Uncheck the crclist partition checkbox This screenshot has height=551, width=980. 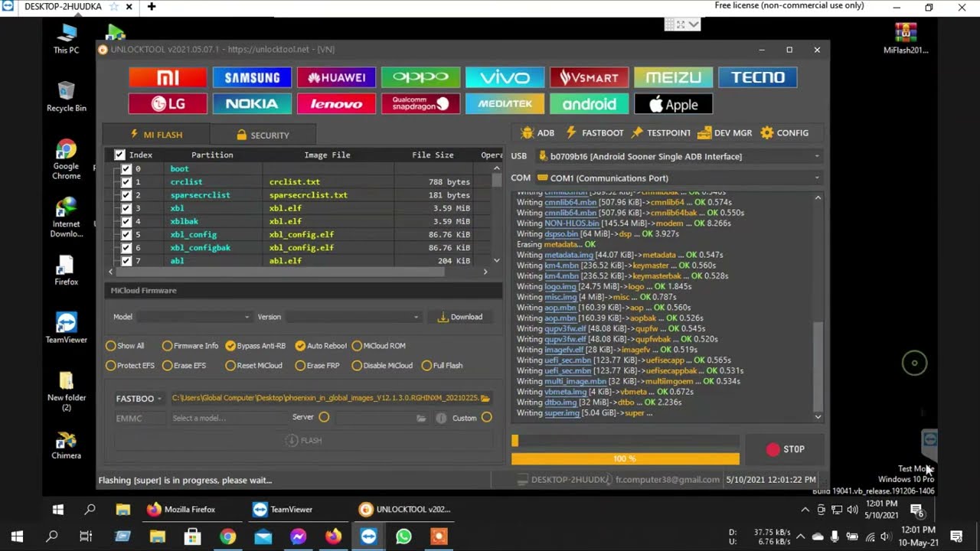pos(126,182)
